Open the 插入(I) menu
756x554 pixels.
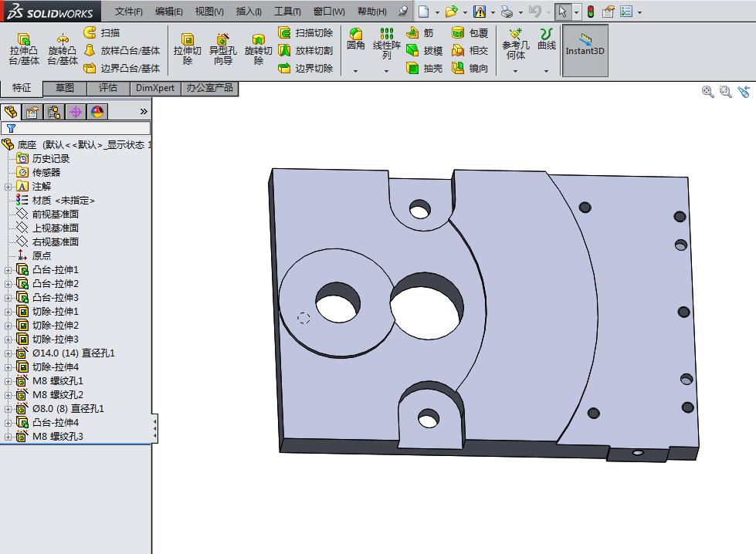pyautogui.click(x=249, y=12)
